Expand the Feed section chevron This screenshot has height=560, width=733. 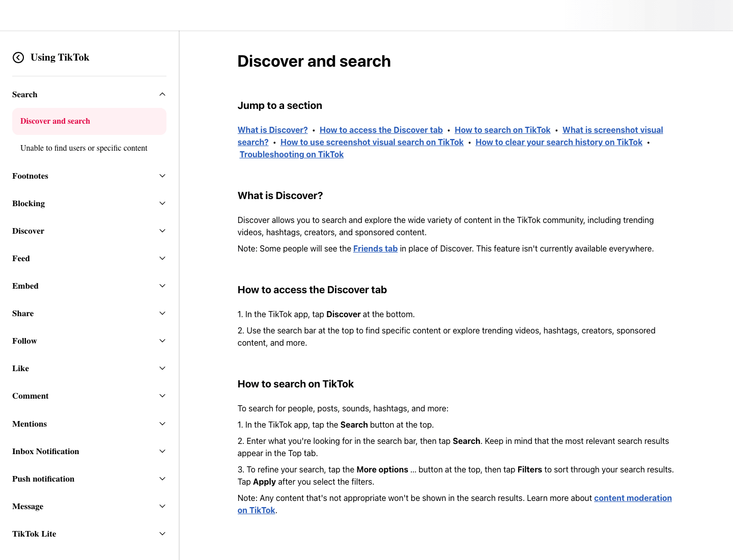pos(162,258)
